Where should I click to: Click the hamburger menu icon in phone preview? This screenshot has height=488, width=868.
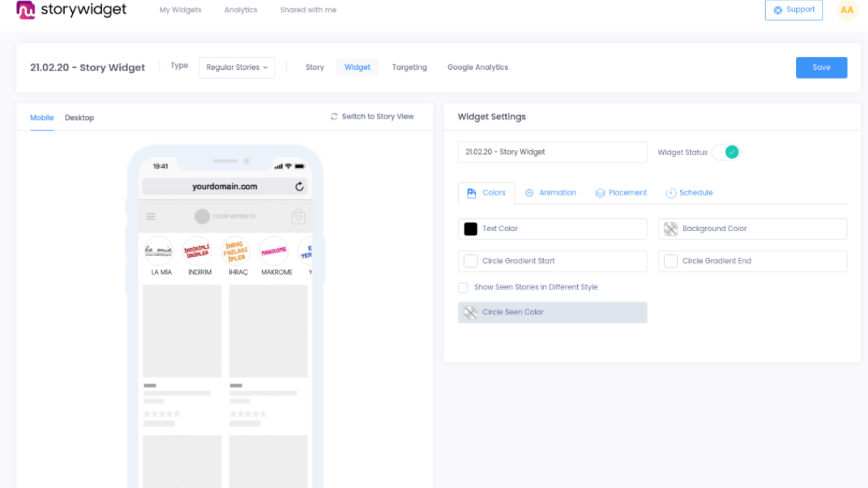(x=151, y=216)
